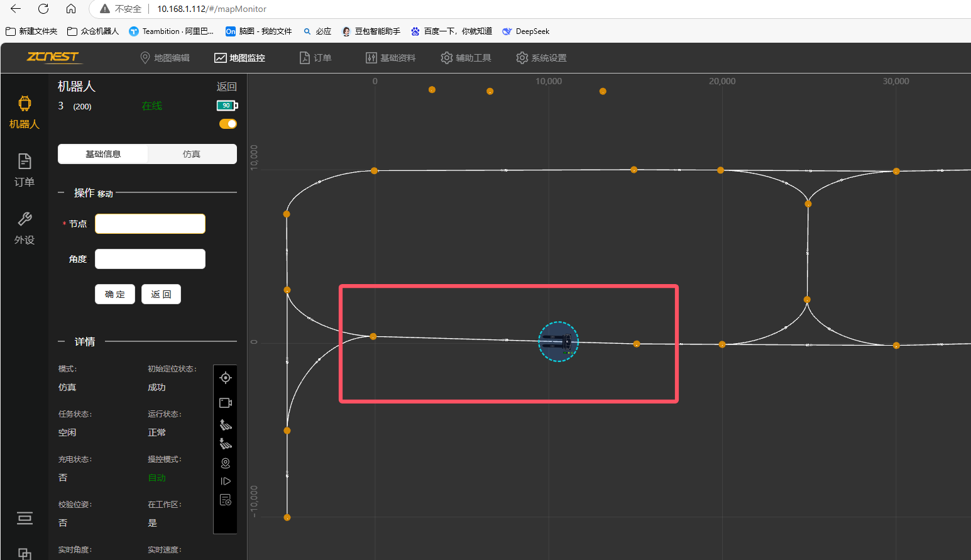Open the 订单 top navigation menu
This screenshot has width=971, height=560.
(315, 58)
